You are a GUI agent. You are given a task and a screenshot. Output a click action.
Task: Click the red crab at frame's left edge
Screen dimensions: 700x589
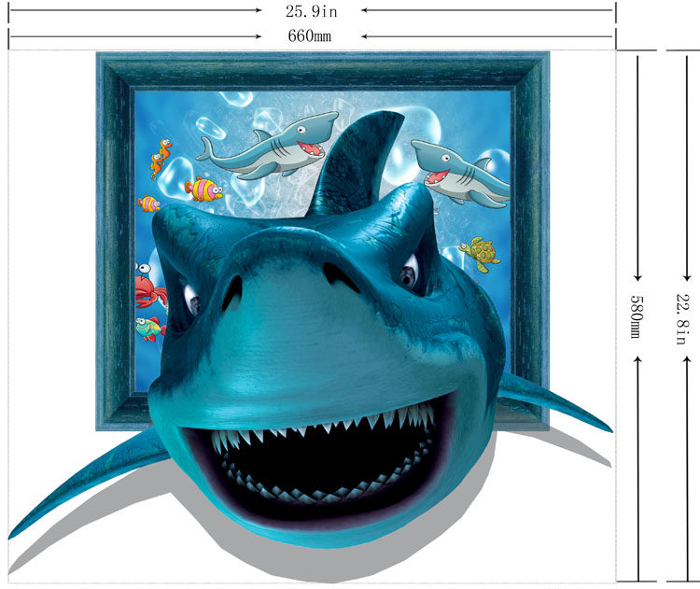(x=150, y=286)
